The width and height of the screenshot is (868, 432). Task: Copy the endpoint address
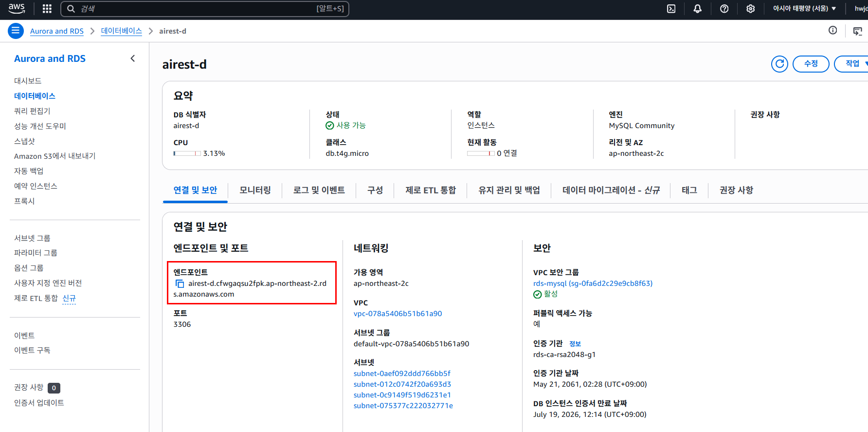(180, 283)
